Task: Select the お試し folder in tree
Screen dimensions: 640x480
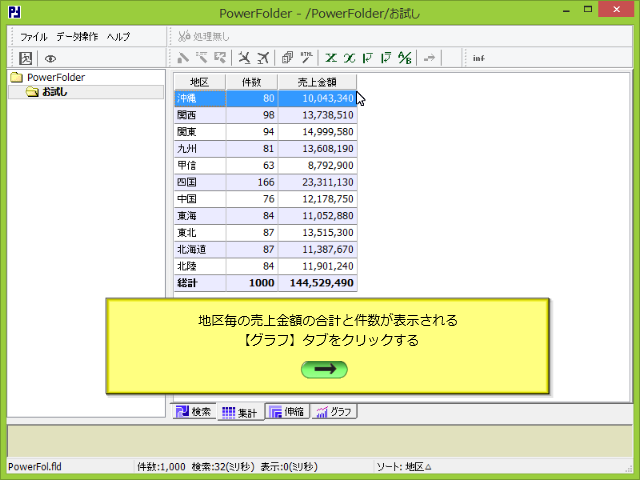Action: [47, 92]
